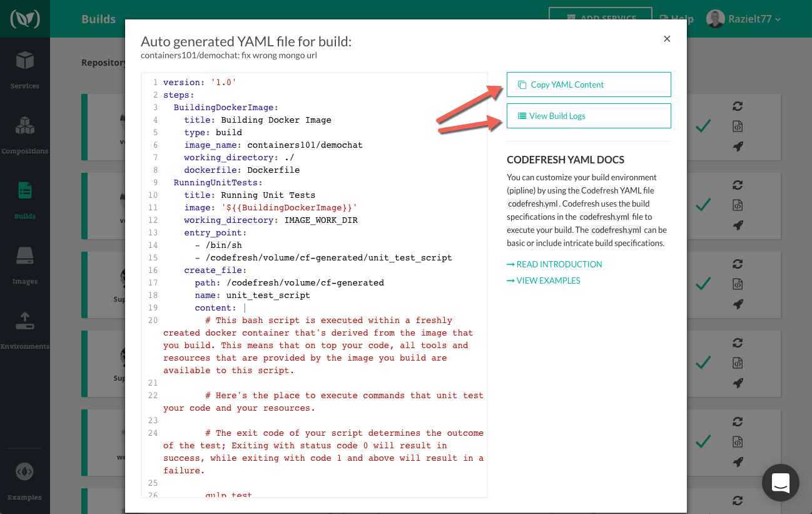
Task: Select the Builds icon in sidebar
Action: pos(24,191)
